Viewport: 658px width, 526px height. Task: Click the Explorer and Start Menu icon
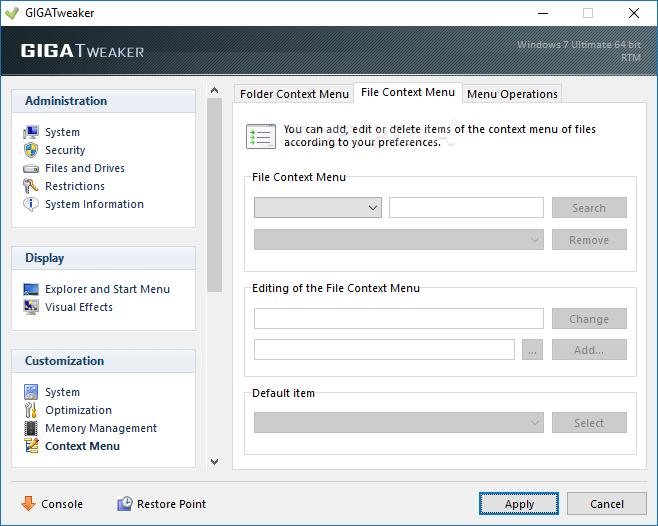(x=31, y=289)
